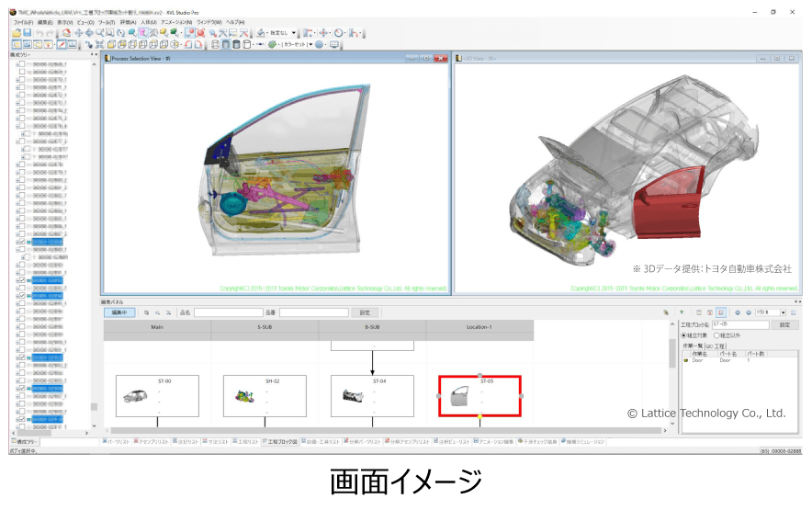This screenshot has height=510, width=812.
Task: Open the zoom percentage dropdown in edit panel
Action: (x=783, y=312)
